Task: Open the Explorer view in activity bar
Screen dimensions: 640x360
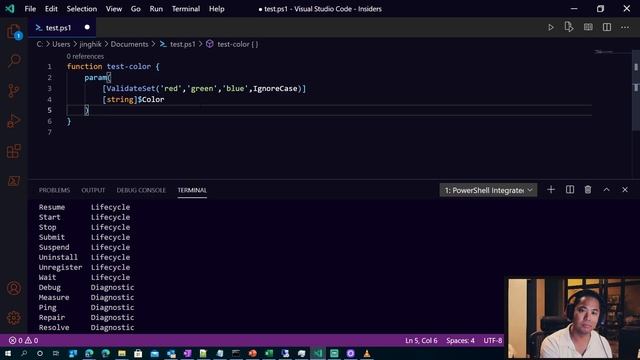Action: [14, 31]
